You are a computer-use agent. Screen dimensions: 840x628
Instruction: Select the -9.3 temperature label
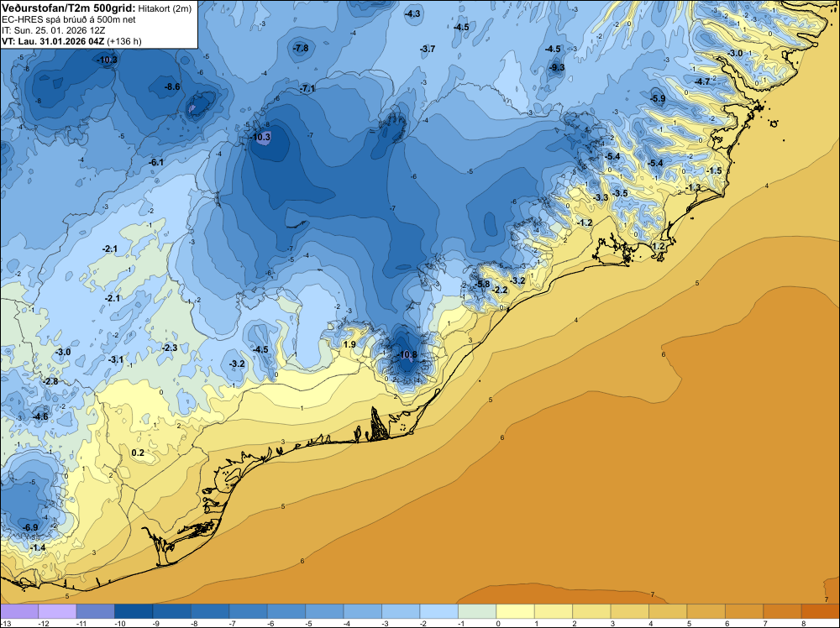click(x=557, y=67)
